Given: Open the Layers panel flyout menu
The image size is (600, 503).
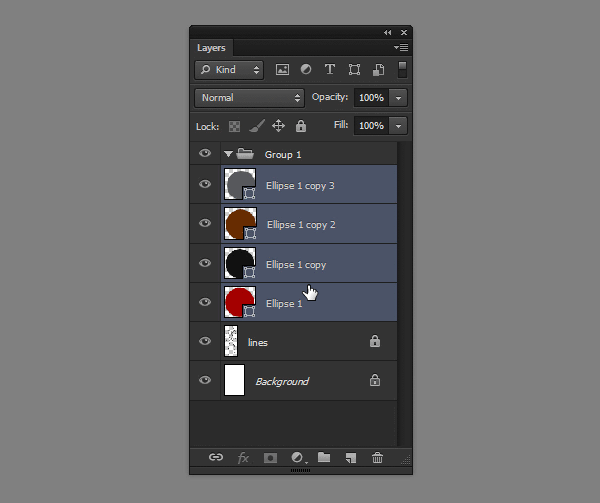Looking at the screenshot, I should click(401, 47).
